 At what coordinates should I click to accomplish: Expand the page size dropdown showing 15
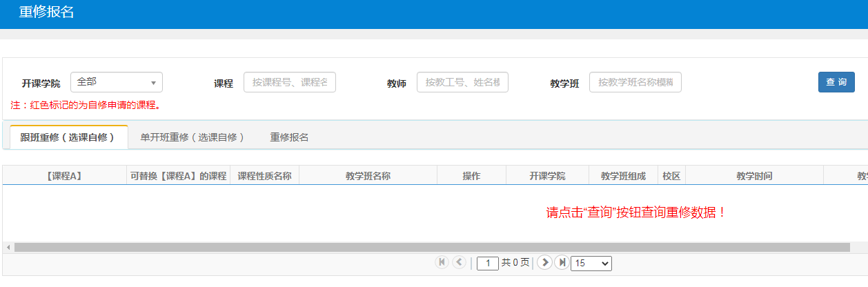591,263
